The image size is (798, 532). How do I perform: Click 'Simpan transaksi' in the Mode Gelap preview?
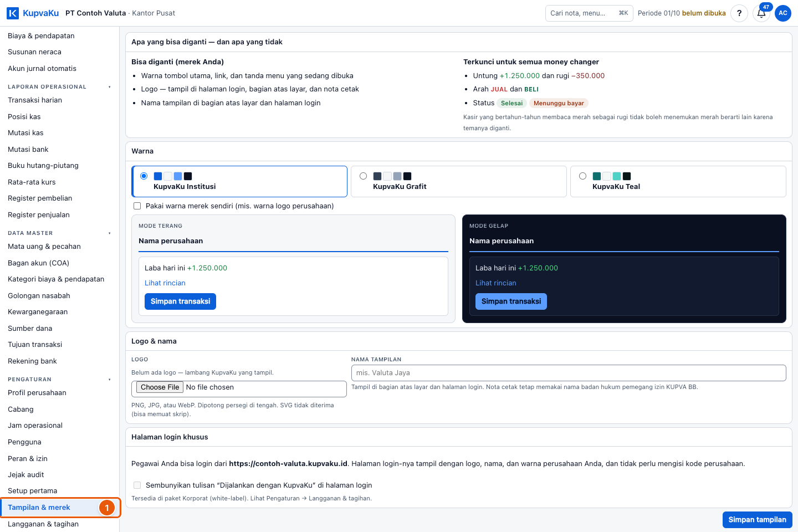511,301
